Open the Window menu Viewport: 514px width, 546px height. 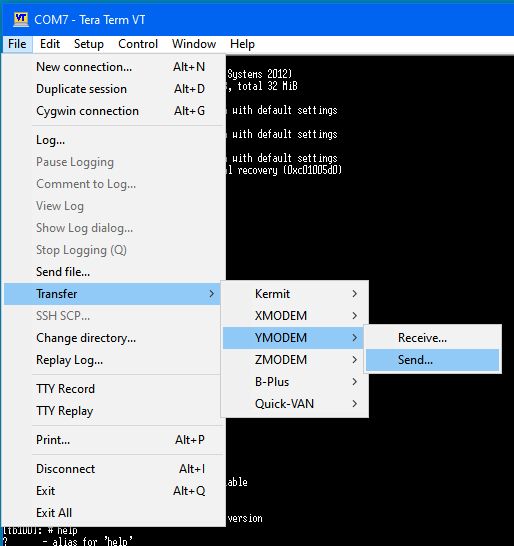click(194, 44)
